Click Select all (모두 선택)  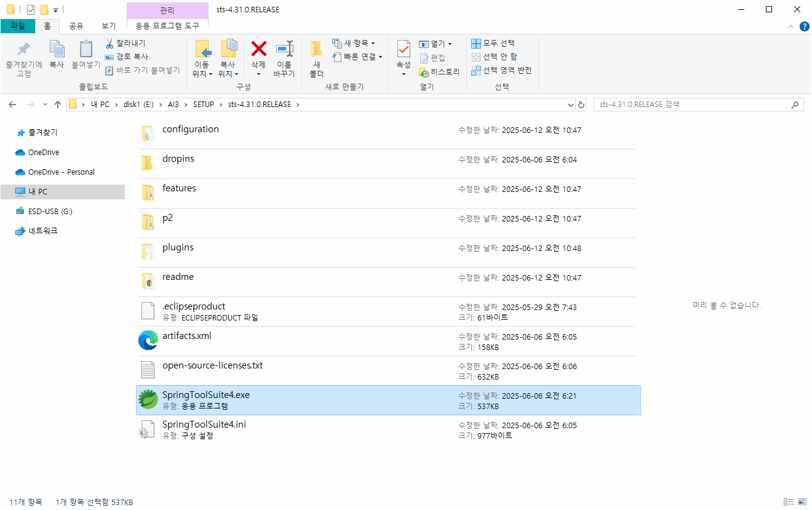493,43
